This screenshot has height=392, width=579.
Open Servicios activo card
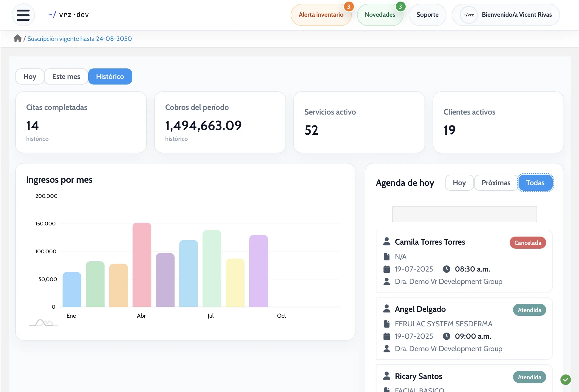coord(359,122)
